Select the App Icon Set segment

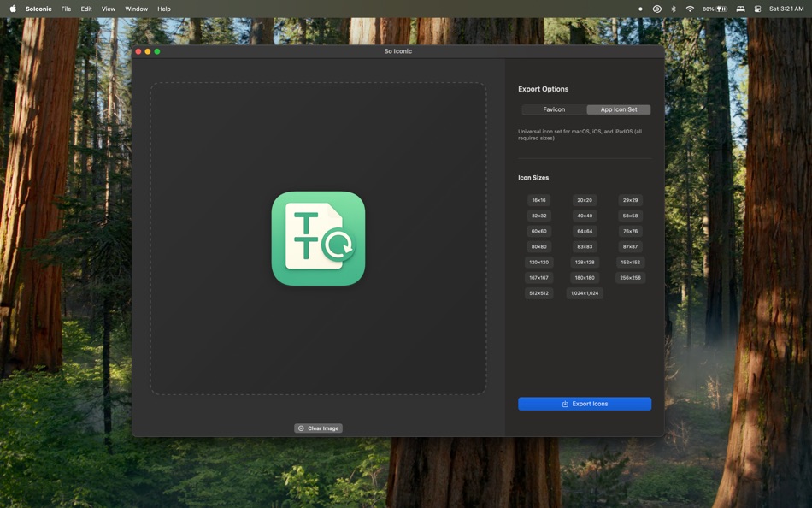point(618,109)
